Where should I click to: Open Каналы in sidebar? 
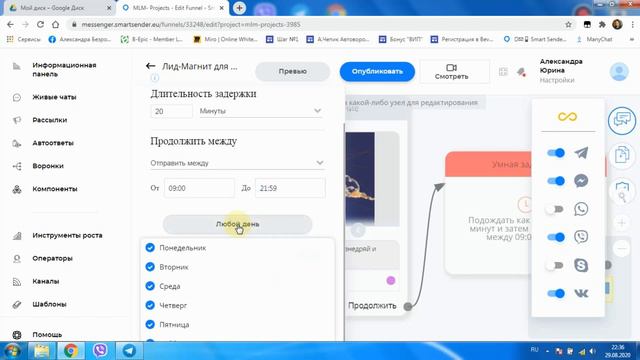[x=46, y=281]
